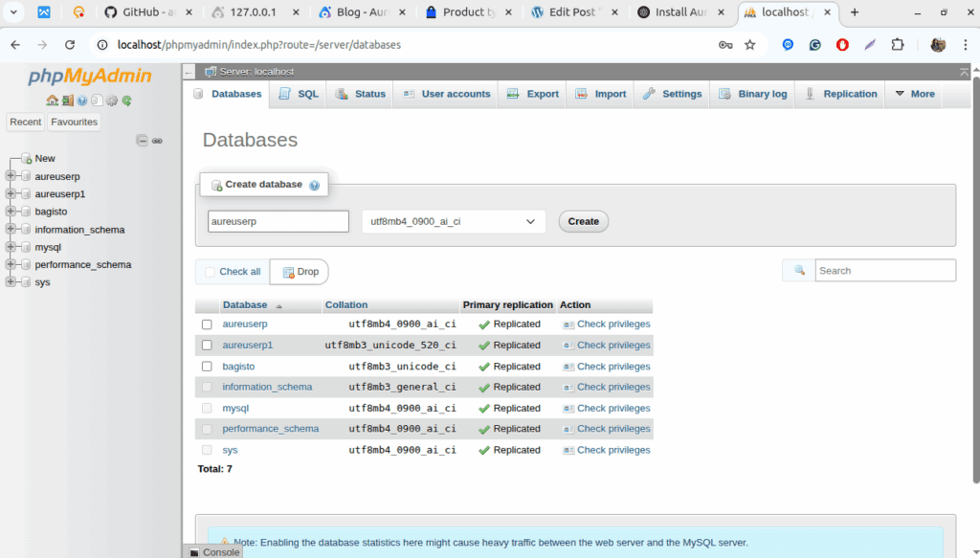Click the phpMyAdmin Home icon
Image resolution: width=980 pixels, height=558 pixels.
[52, 100]
